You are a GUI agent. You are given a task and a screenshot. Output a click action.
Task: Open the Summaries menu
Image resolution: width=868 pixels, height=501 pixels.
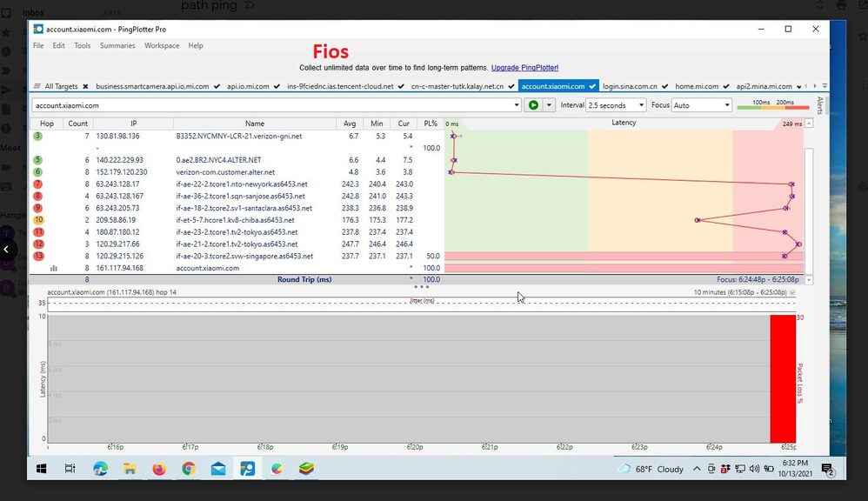pos(117,45)
